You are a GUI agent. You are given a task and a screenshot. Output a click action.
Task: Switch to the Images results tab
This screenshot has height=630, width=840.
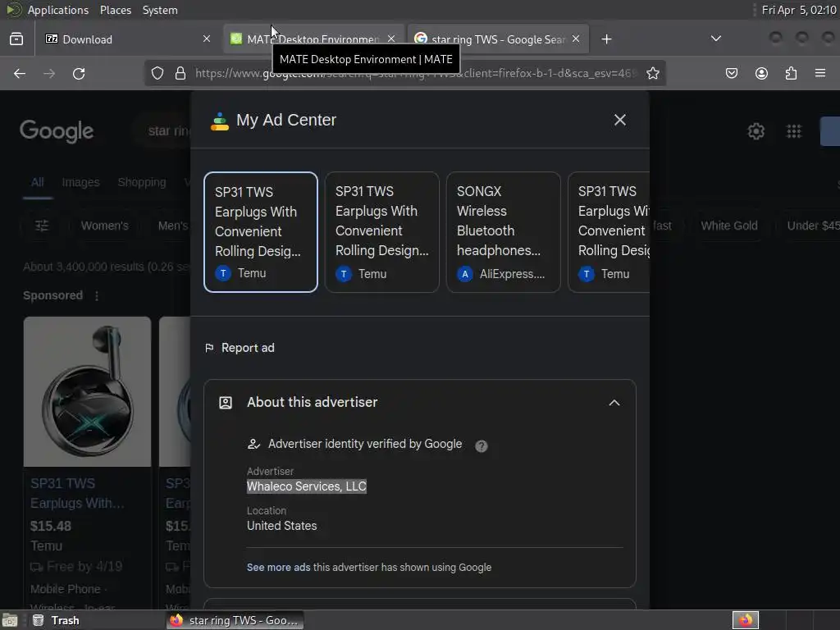click(x=81, y=182)
